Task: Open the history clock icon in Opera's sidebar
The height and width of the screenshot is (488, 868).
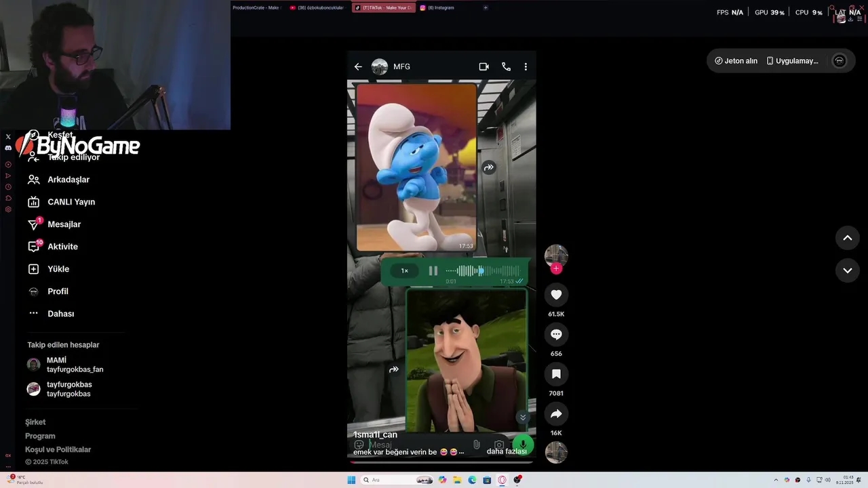Action: click(8, 187)
